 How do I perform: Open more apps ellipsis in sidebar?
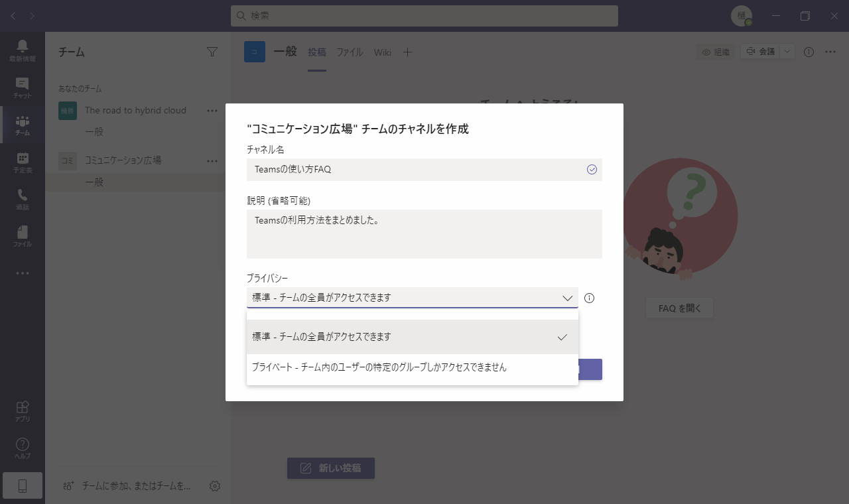[23, 273]
